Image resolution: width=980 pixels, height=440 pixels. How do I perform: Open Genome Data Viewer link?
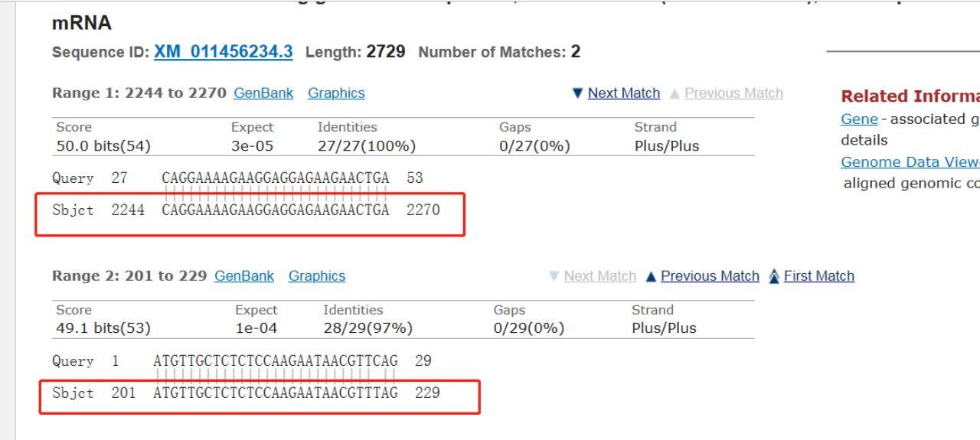coord(910,162)
